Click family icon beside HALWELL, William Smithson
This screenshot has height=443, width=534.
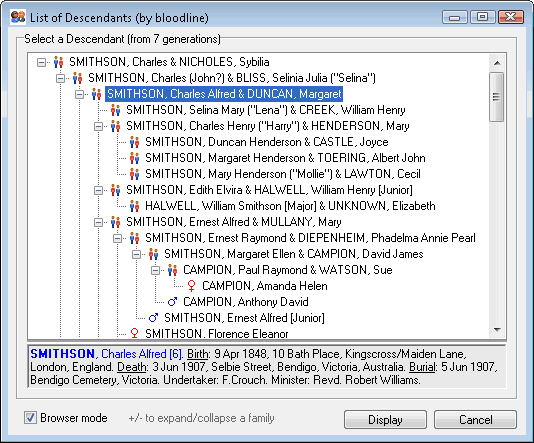pyautogui.click(x=135, y=206)
